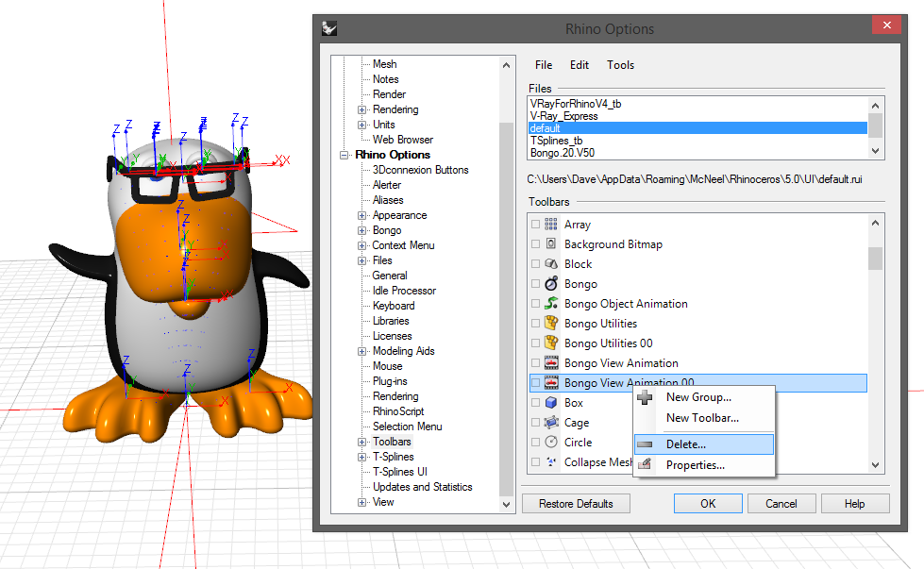Choose New Toolbar... from the context menu
The height and width of the screenshot is (569, 924).
[704, 418]
